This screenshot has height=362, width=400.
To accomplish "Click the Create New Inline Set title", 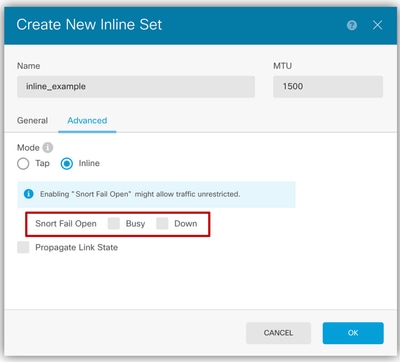I will pyautogui.click(x=89, y=25).
